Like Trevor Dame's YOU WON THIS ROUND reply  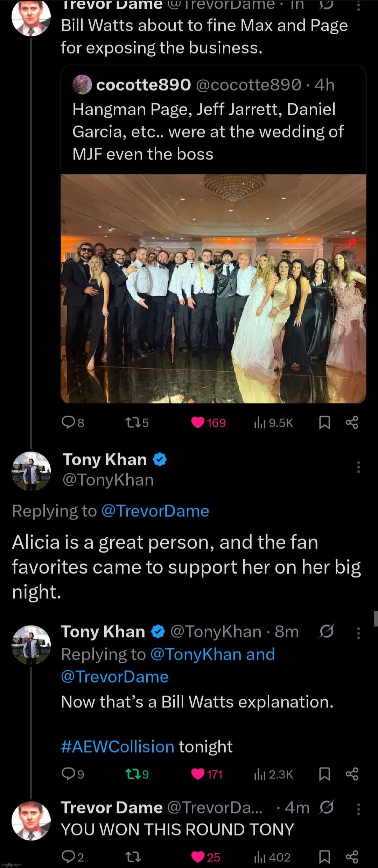click(x=198, y=857)
